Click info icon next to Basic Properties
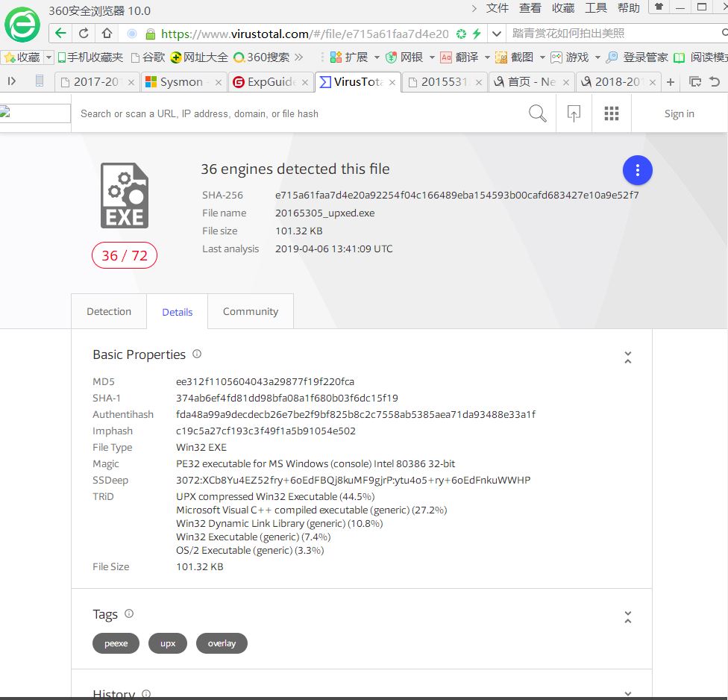The height and width of the screenshot is (700, 728). tap(197, 354)
